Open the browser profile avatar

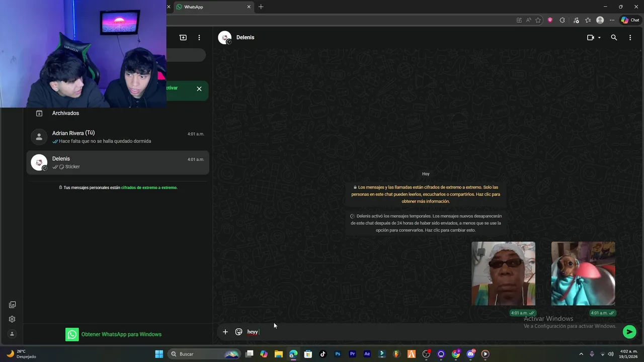point(600,20)
